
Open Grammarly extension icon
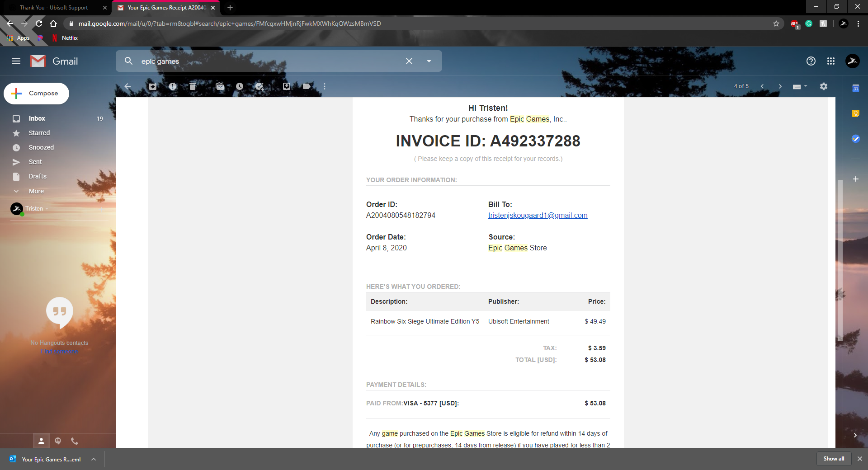pos(809,23)
